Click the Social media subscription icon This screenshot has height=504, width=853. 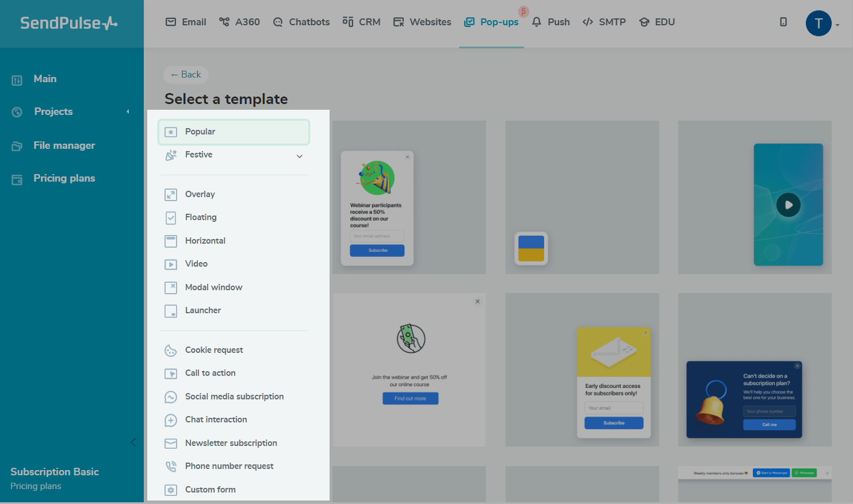tap(171, 397)
